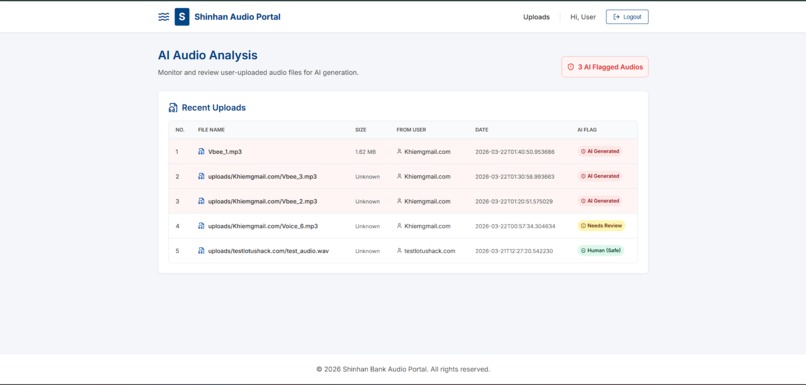Select the 1.62 MB size cell
Viewport: 806px width, 385px height.
(x=365, y=152)
